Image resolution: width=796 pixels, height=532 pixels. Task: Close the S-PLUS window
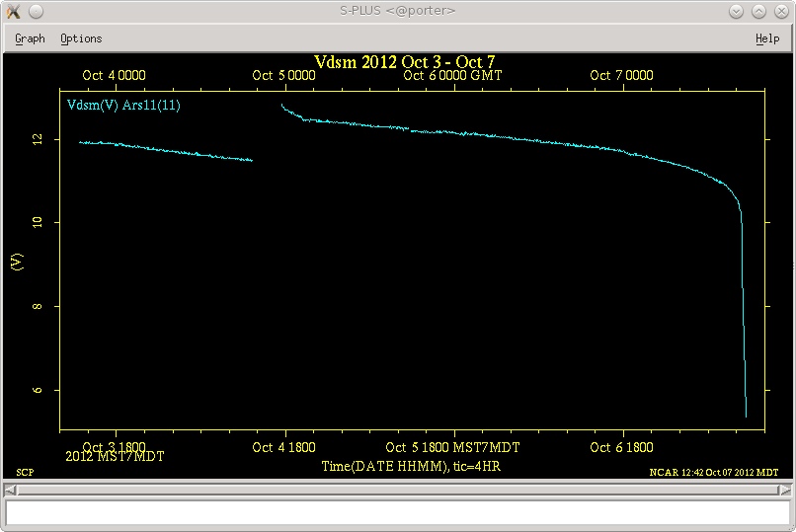coord(780,11)
